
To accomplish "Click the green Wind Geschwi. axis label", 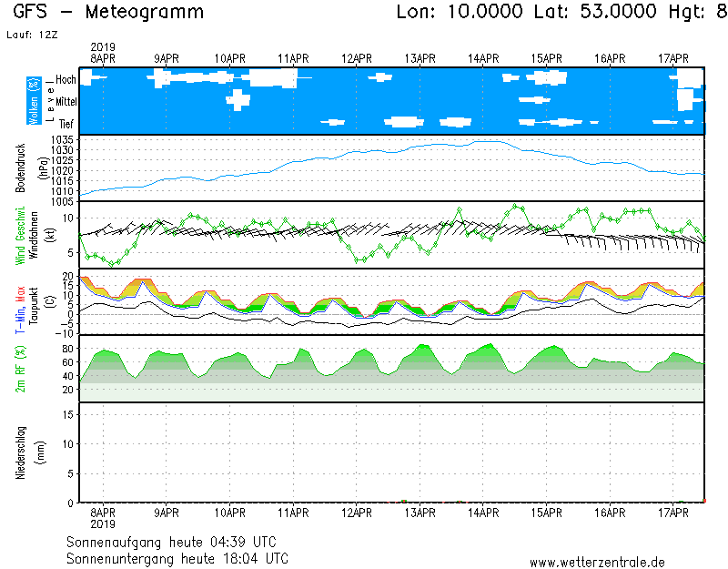I will pos(20,234).
